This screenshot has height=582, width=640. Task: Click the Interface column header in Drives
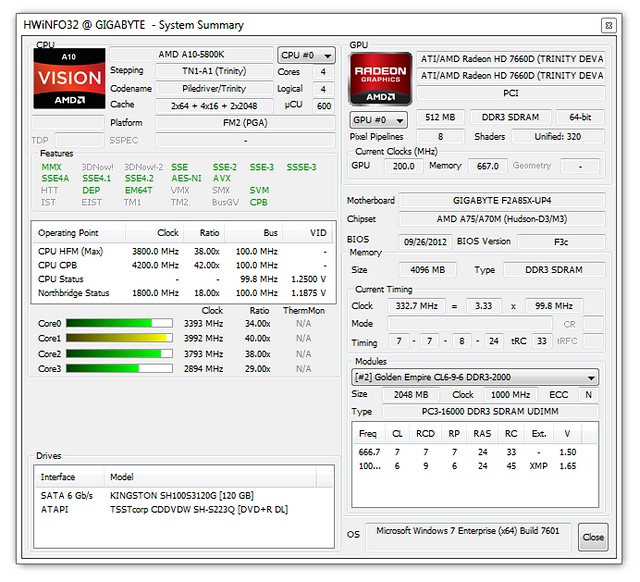[x=69, y=477]
